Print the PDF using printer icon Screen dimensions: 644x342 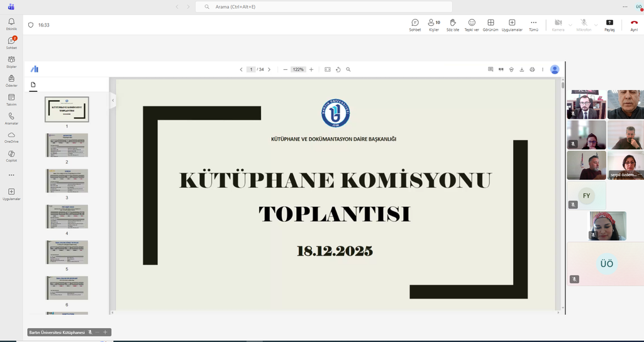point(532,70)
